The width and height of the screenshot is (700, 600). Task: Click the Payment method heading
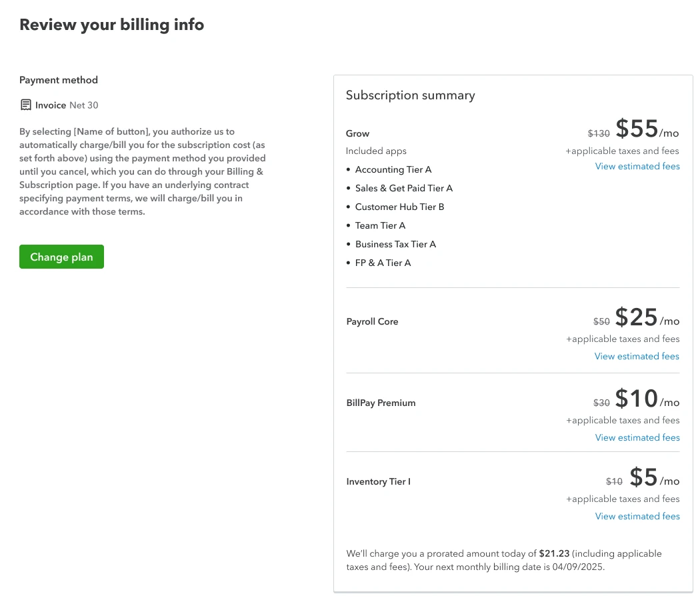pyautogui.click(x=59, y=80)
